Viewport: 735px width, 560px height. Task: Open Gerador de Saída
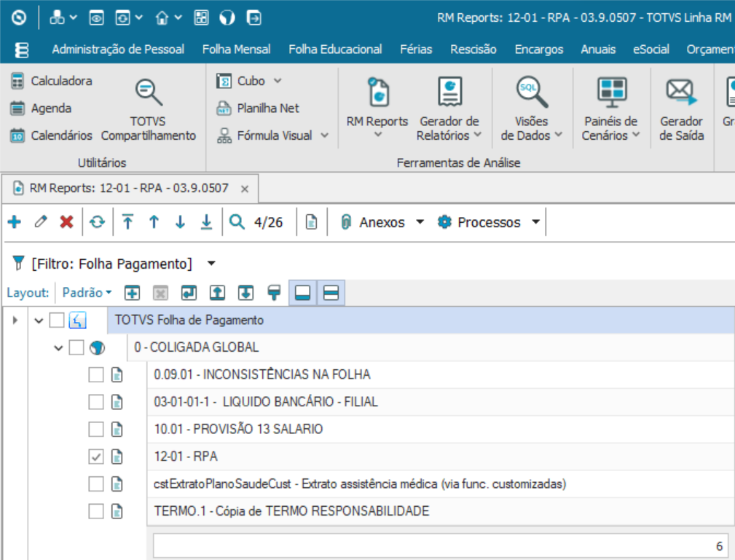681,109
